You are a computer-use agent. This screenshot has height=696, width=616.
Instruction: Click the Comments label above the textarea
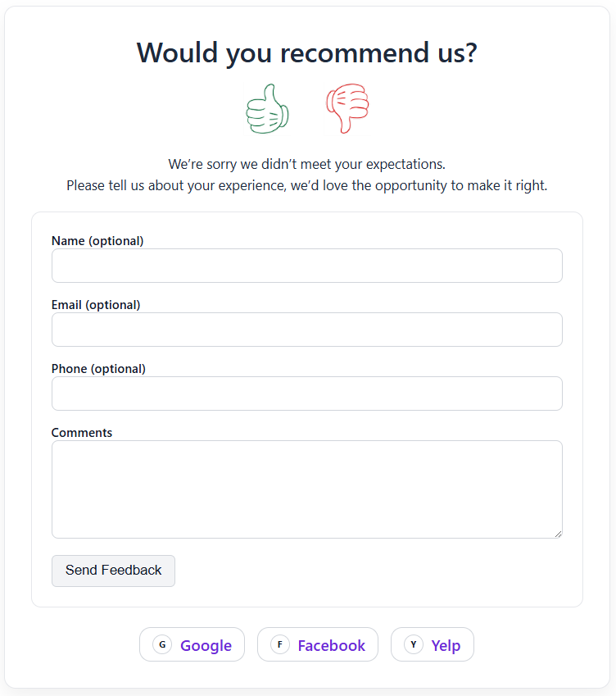point(81,433)
